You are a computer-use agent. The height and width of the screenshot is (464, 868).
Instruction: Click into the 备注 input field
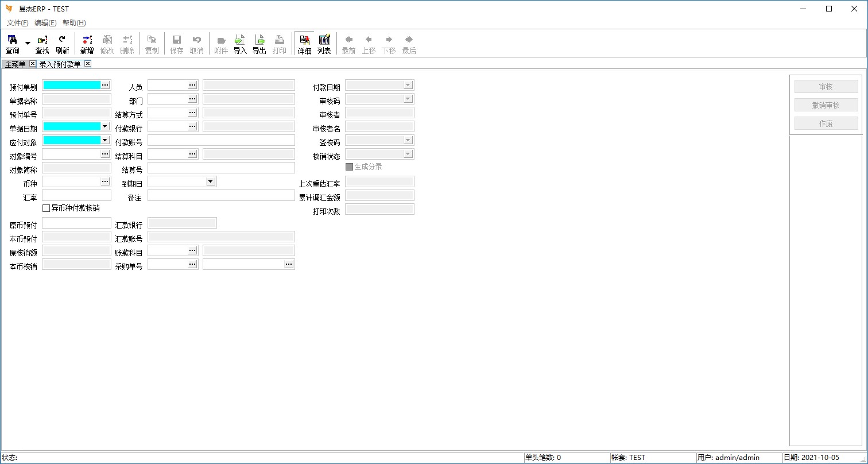pos(221,195)
